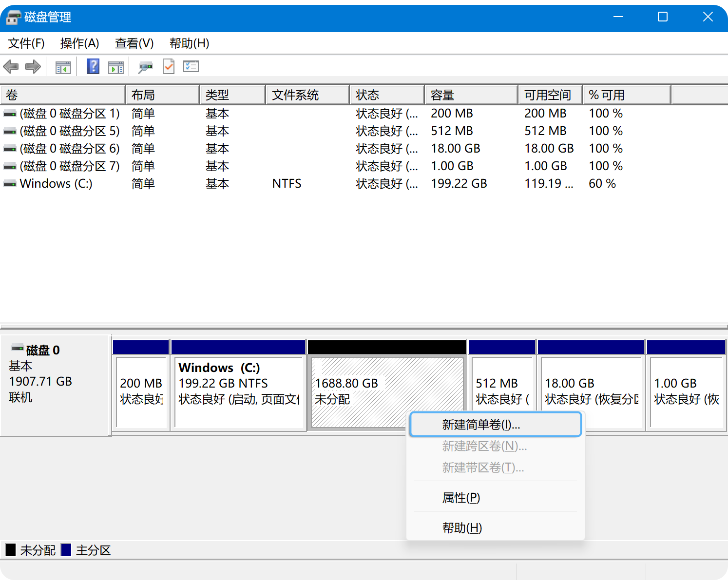Click 帮助(H) in the context menu
The image size is (728, 585).
[x=462, y=528]
